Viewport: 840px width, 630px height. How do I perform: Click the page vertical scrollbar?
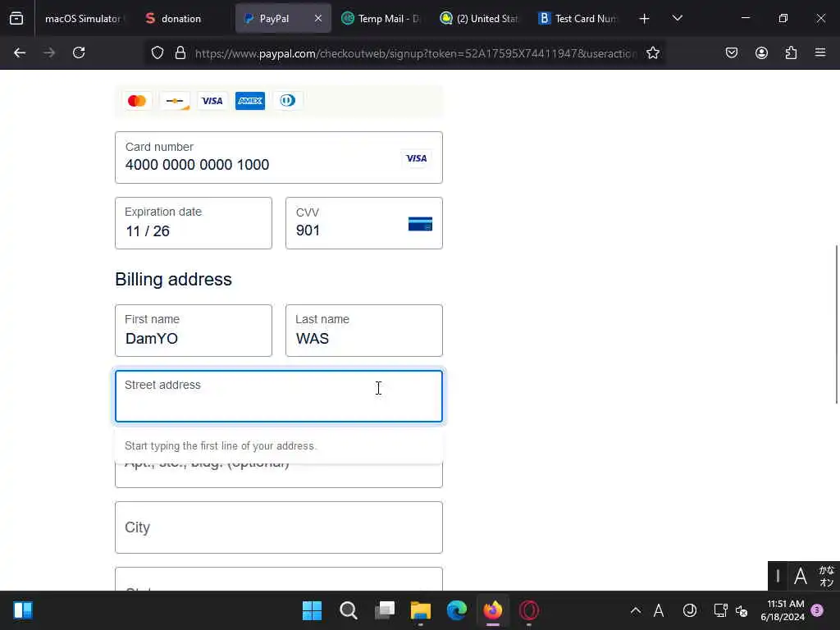coord(836,324)
